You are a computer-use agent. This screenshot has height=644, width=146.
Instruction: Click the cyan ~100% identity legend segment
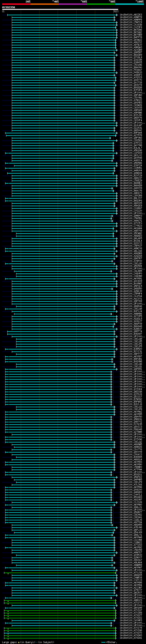(130, 4)
